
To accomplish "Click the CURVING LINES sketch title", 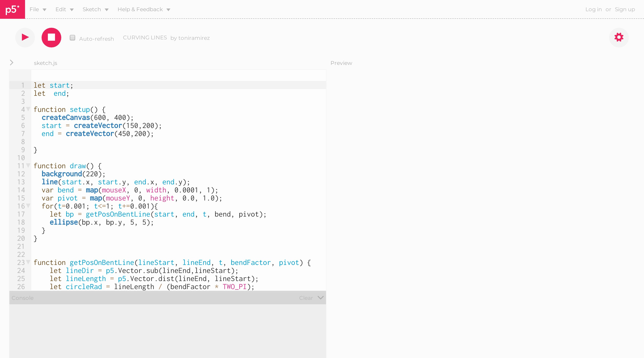I will coord(145,38).
